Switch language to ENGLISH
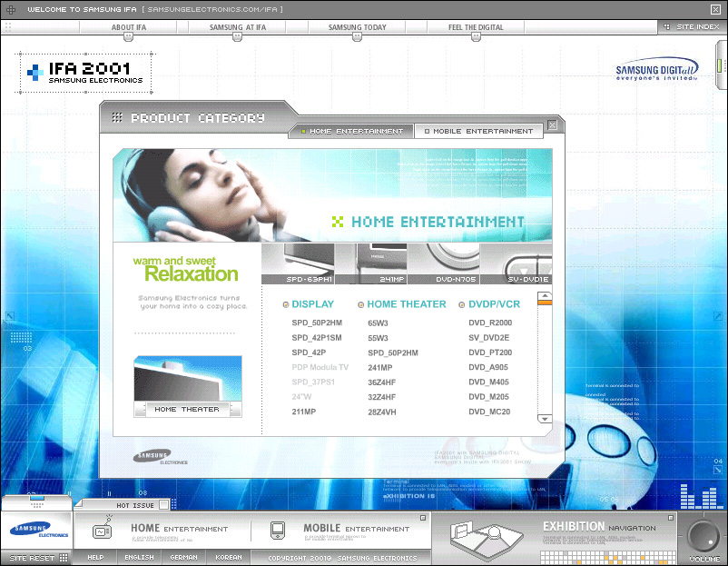This screenshot has width=728, height=566. [139, 557]
